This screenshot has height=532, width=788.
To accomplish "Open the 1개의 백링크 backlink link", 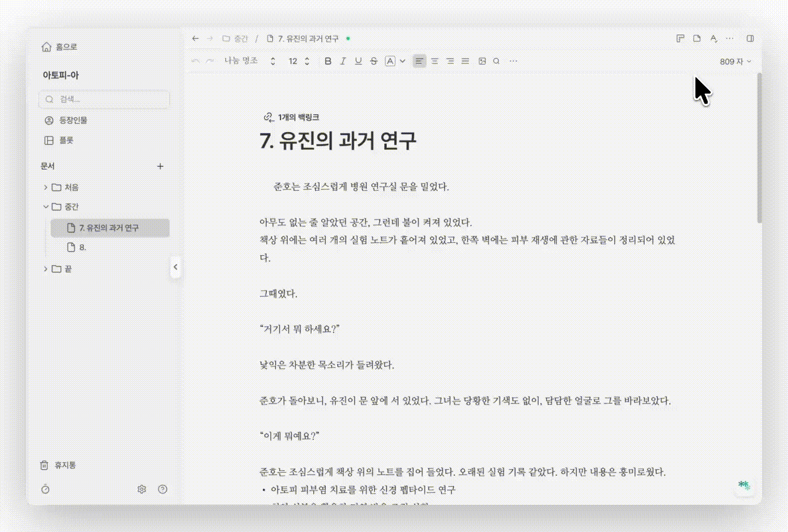I will click(292, 117).
